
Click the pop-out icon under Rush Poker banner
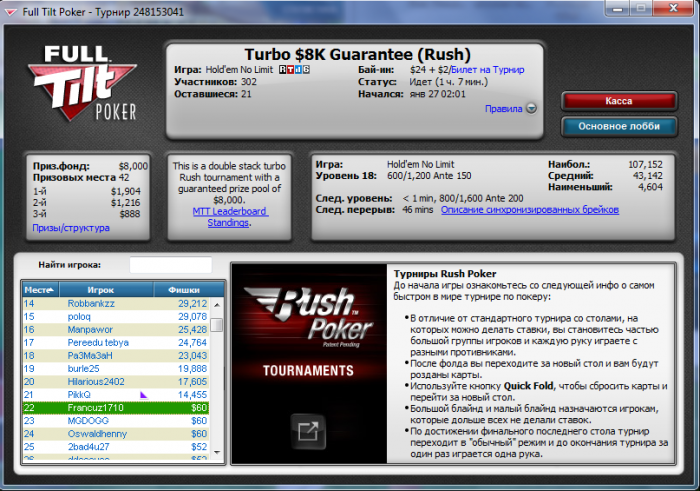pyautogui.click(x=308, y=431)
